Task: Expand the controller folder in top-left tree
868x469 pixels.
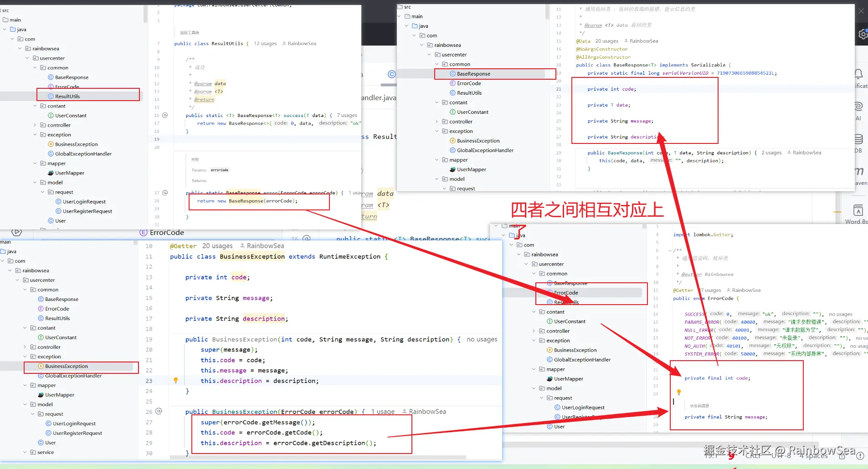Action: pos(35,125)
